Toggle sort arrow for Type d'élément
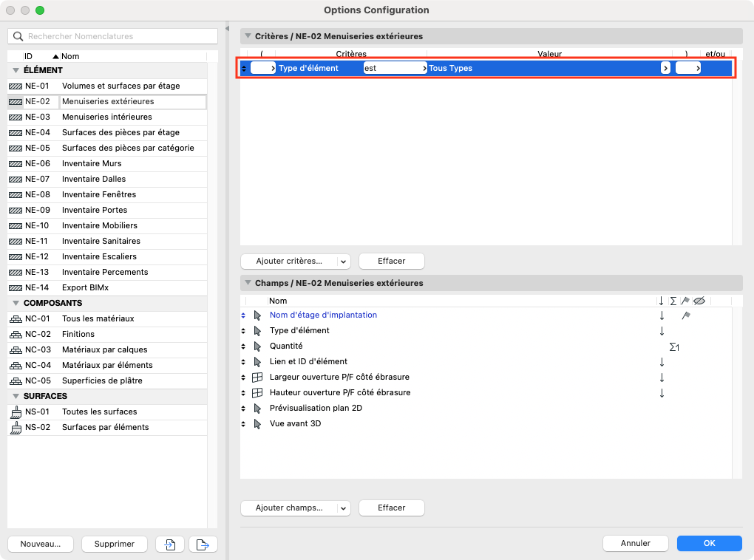 pos(662,331)
